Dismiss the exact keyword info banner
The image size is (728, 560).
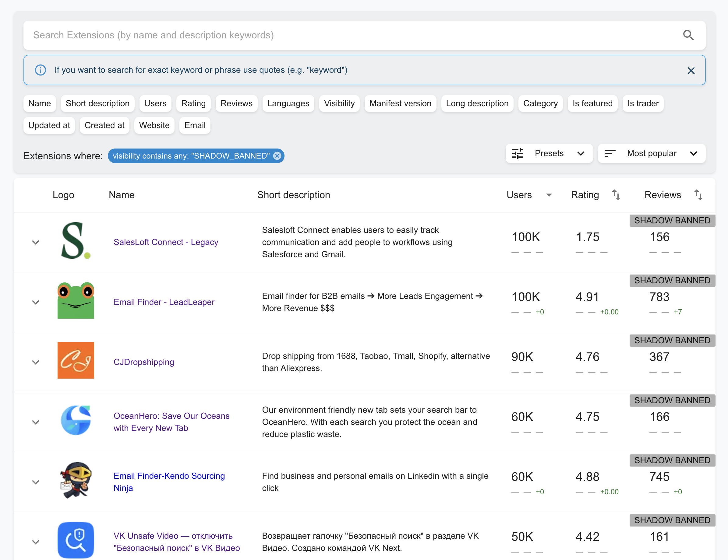click(691, 70)
